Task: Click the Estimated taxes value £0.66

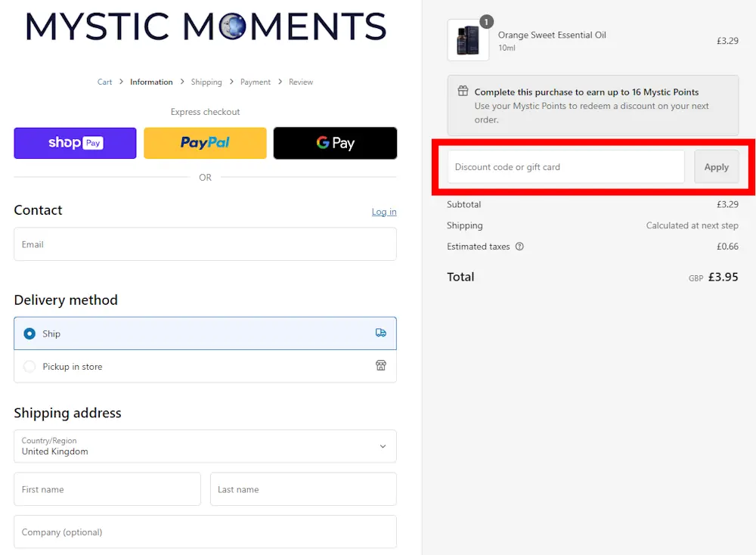Action: point(727,246)
